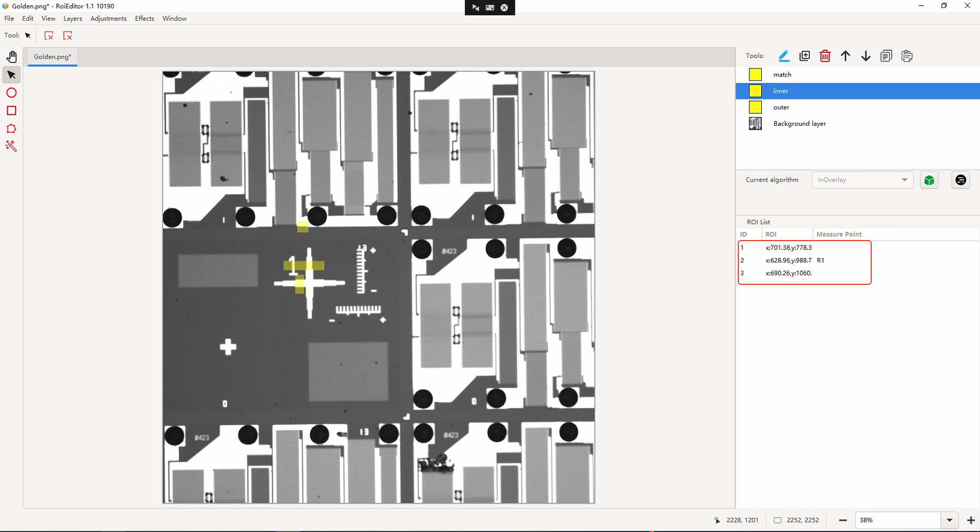
Task: Click the black round settings icon
Action: coord(961,180)
